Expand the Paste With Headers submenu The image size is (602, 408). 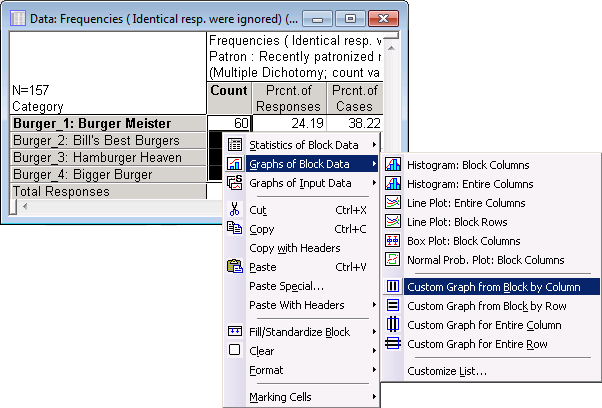point(310,305)
